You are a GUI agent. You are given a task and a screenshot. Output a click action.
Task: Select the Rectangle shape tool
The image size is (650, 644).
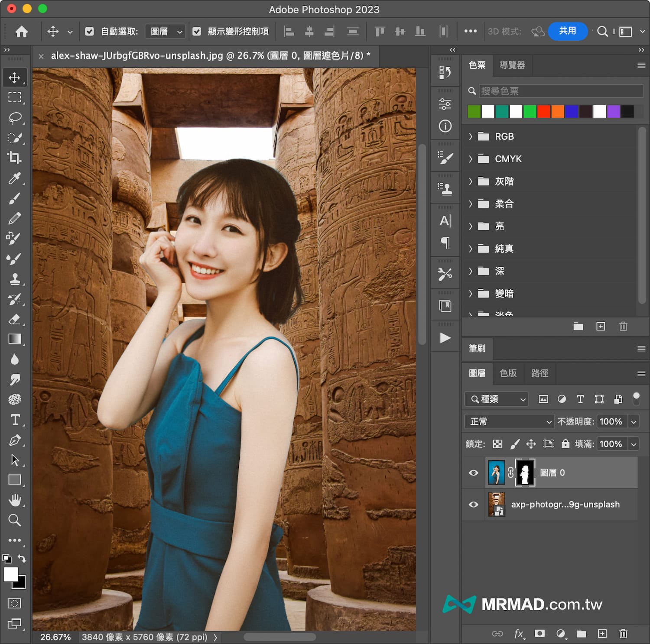tap(14, 480)
